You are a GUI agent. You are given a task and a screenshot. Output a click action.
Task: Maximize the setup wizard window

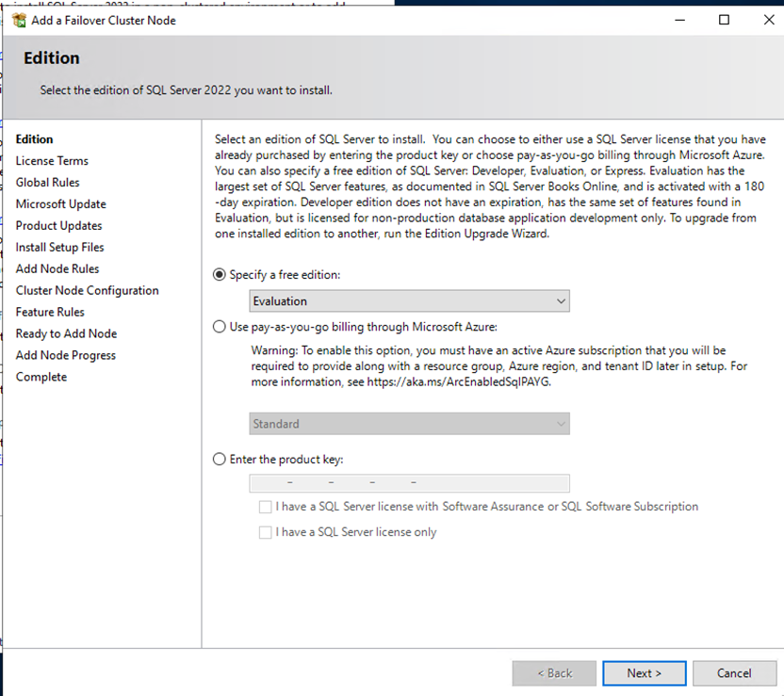724,20
